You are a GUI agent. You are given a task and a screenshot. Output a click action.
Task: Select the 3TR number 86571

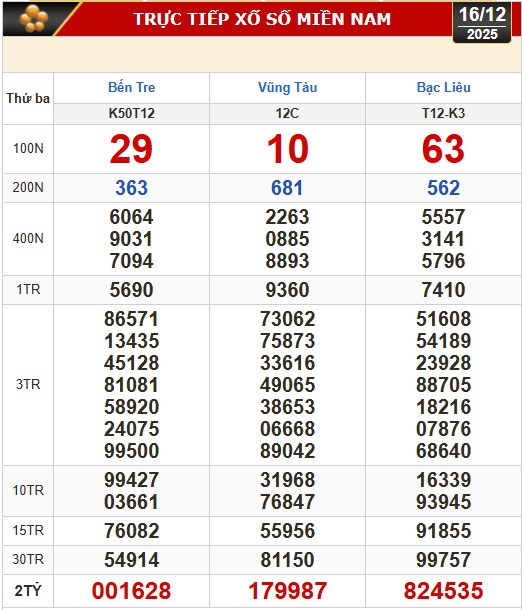pos(131,319)
